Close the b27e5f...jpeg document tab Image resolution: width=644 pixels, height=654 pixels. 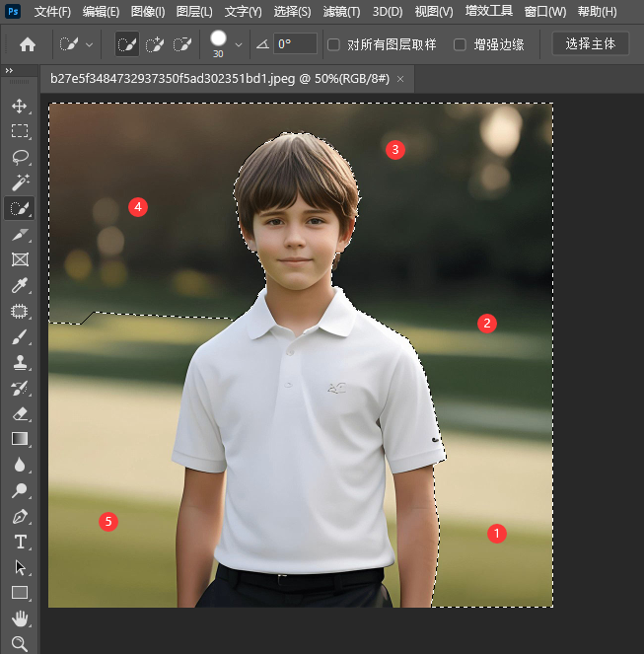pyautogui.click(x=400, y=79)
